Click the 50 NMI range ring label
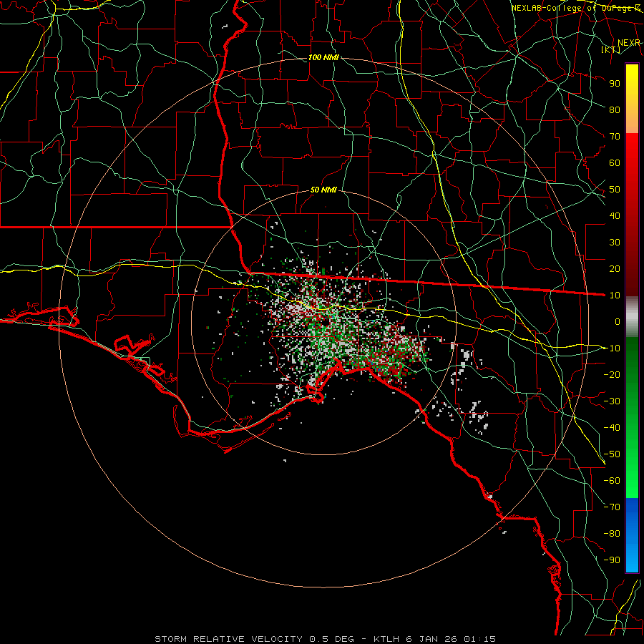This screenshot has height=644, width=644. tap(323, 190)
